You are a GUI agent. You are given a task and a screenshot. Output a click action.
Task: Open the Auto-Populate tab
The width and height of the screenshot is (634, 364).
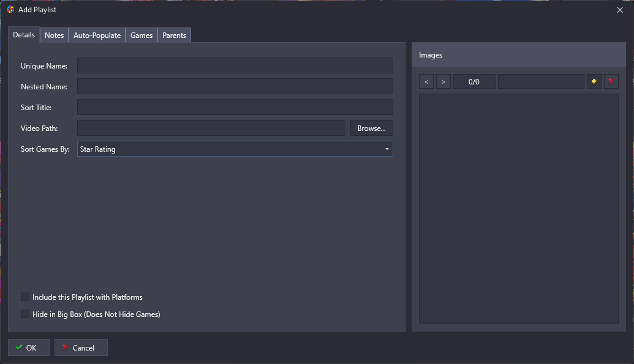[x=97, y=35]
